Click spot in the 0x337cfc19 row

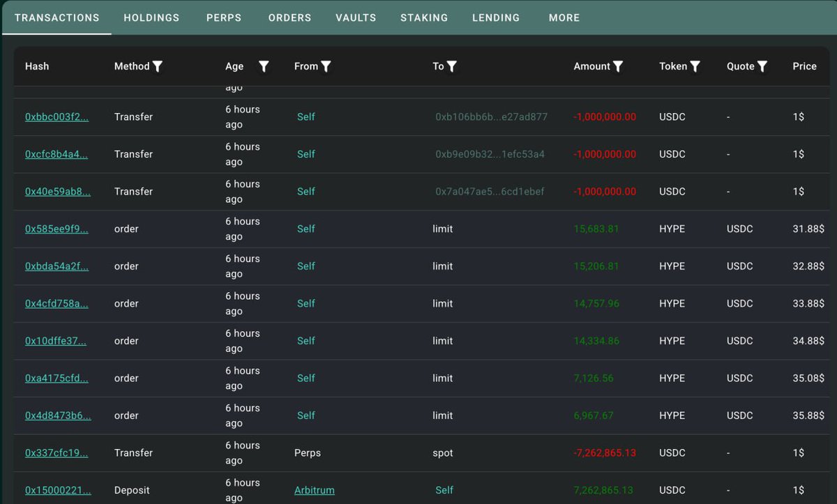tap(443, 453)
